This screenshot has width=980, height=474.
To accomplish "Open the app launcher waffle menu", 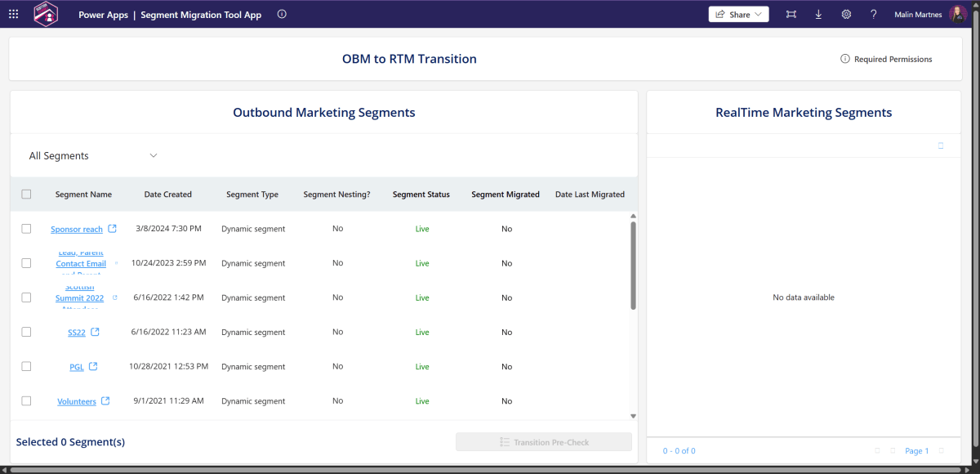I will coord(12,14).
